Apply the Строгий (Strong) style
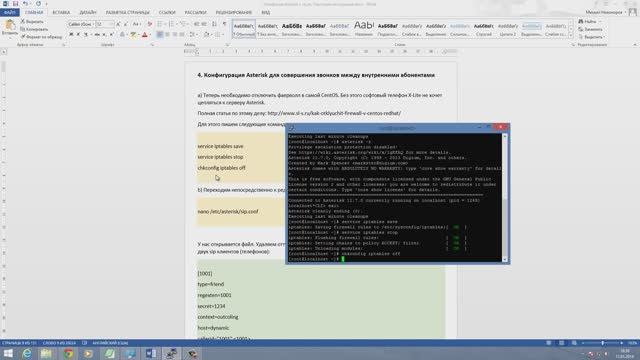This screenshot has height=360, width=640. (484, 29)
